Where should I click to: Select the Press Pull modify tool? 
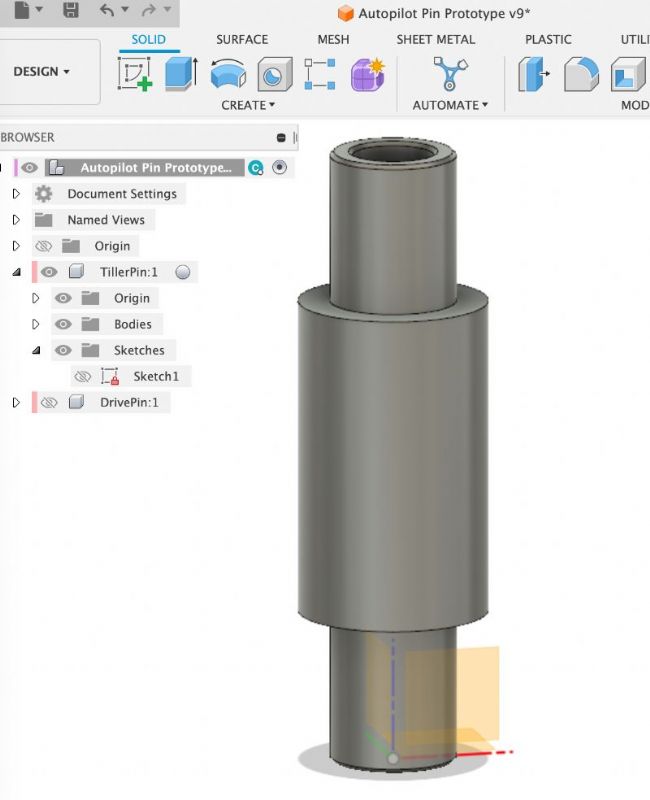[x=535, y=75]
